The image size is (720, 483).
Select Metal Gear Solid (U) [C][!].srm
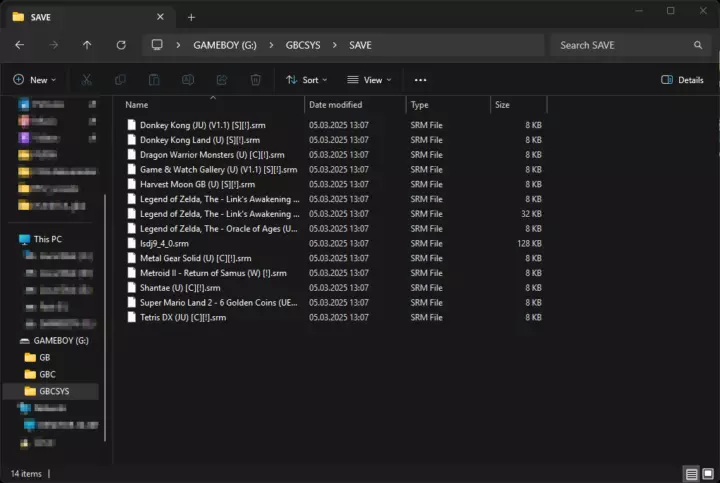335,258
